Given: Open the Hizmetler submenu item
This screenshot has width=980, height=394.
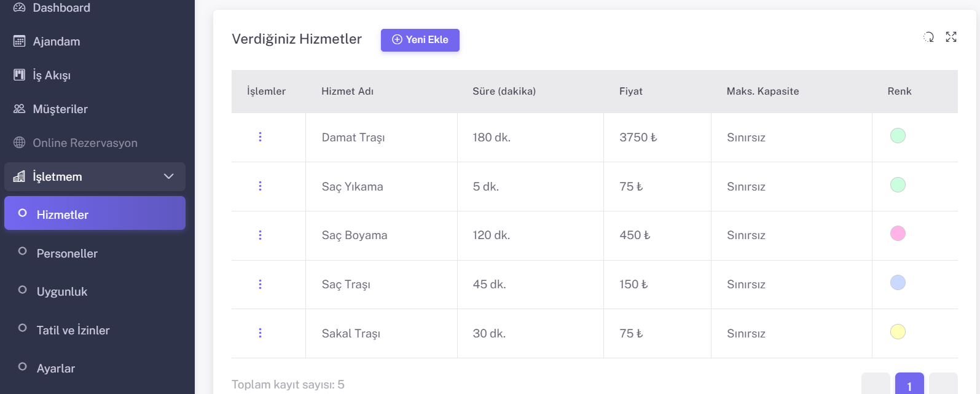Looking at the screenshot, I should pos(63,215).
